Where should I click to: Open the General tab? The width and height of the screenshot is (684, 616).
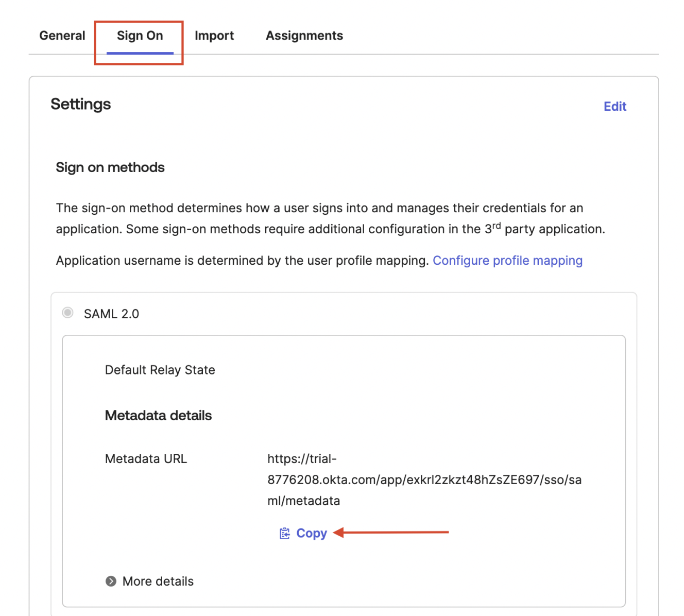tap(62, 36)
